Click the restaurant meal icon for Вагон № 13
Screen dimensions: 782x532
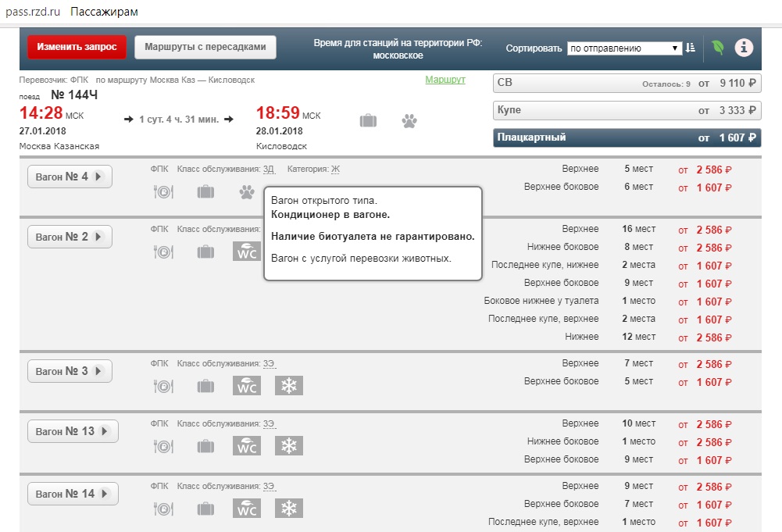[163, 446]
